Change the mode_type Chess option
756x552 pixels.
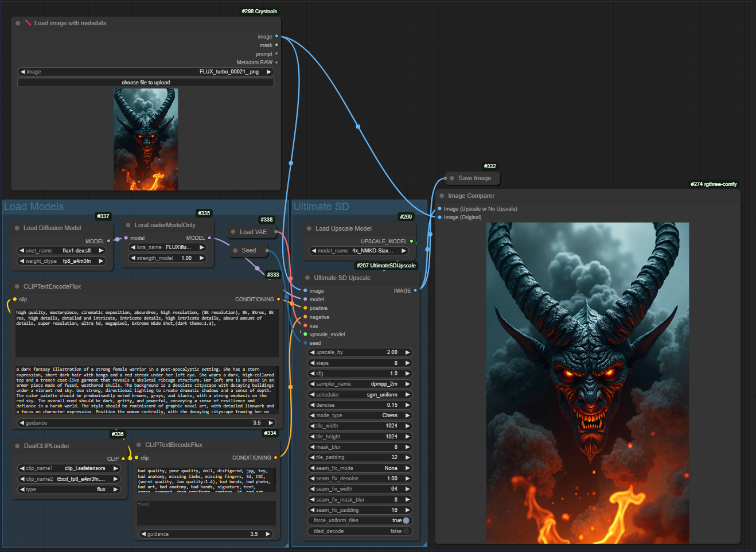coord(360,415)
